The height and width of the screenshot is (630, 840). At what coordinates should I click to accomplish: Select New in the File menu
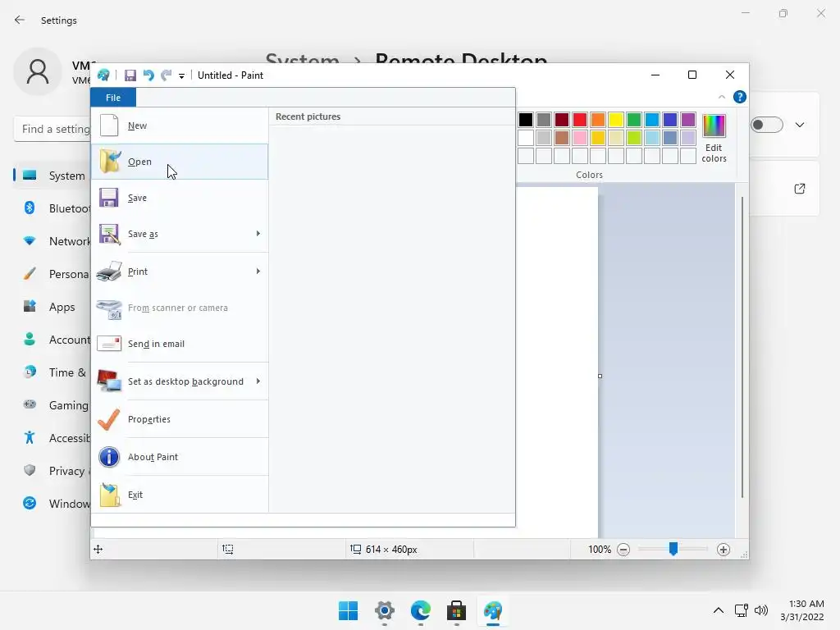pos(180,126)
